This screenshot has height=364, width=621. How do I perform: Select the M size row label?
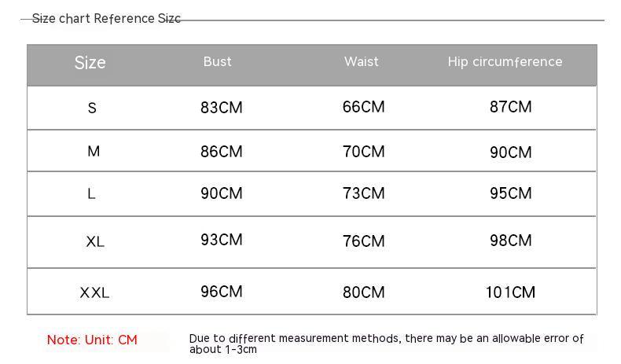pos(94,151)
